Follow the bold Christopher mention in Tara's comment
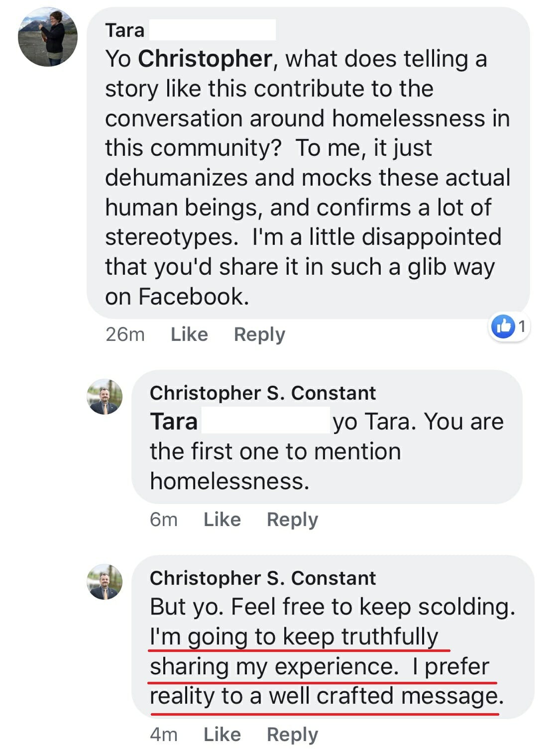560x753 pixels. (x=205, y=59)
